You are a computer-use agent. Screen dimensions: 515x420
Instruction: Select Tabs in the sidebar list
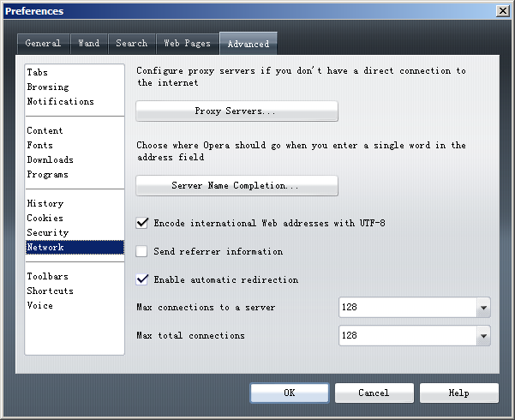[x=75, y=72]
